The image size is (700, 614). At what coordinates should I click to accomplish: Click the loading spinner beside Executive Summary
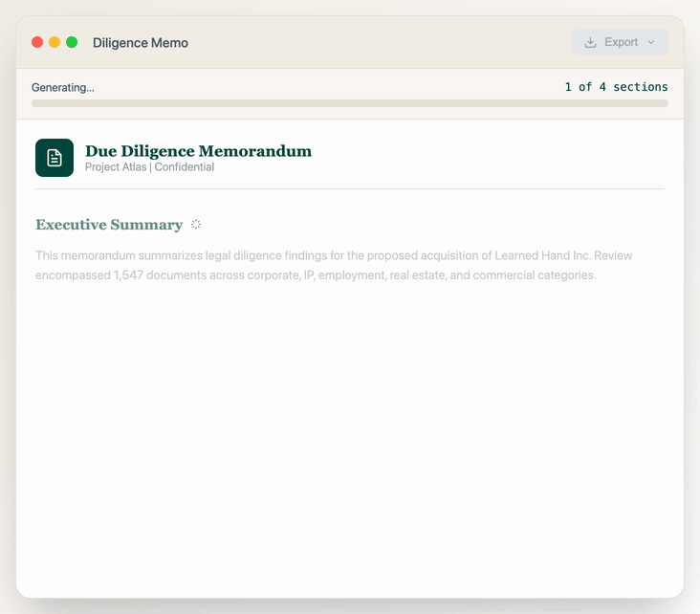[x=196, y=225]
